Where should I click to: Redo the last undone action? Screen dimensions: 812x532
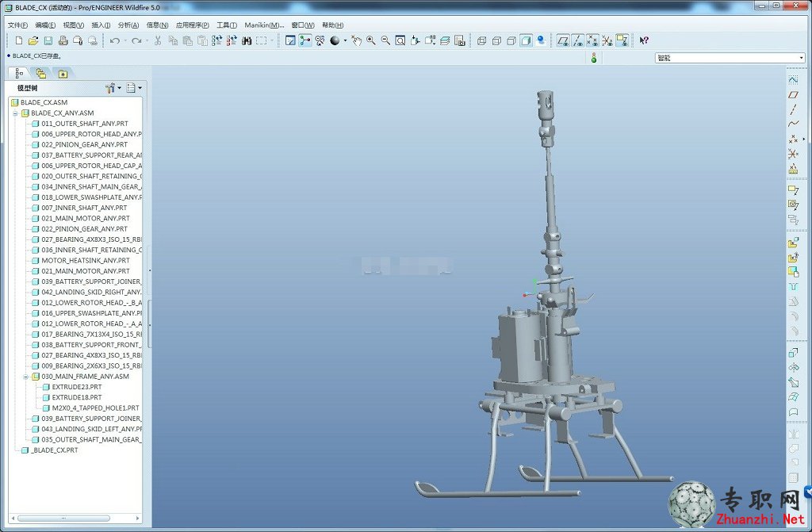(136, 40)
